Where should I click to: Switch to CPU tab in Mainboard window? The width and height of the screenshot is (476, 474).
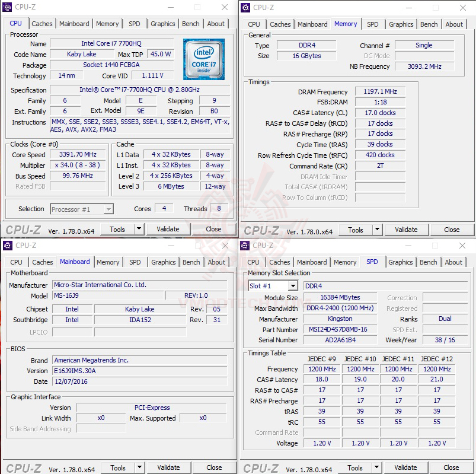pos(16,262)
